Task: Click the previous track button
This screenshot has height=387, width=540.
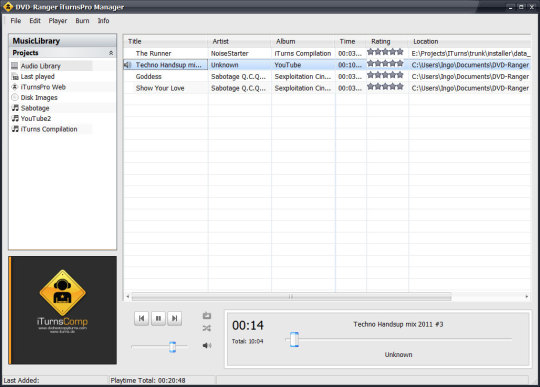Action: click(x=142, y=318)
